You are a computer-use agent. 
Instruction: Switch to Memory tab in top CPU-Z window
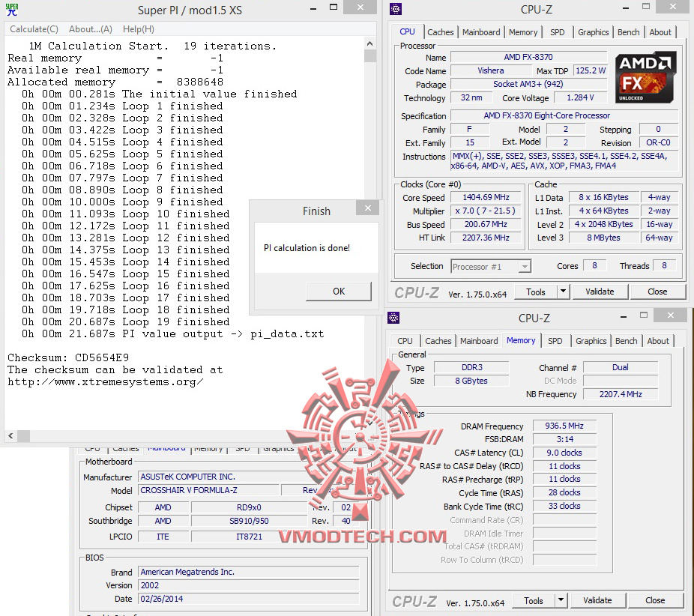pyautogui.click(x=522, y=32)
